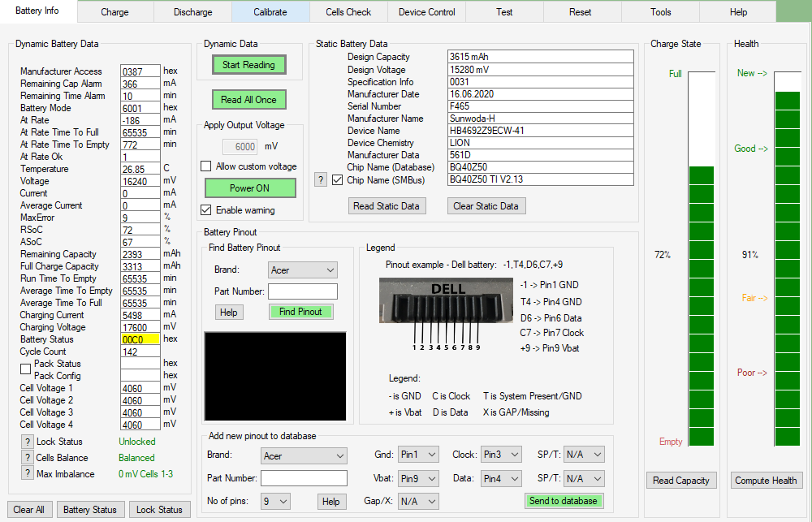
Task: Click the yellow Battery Status value field
Action: (140, 339)
